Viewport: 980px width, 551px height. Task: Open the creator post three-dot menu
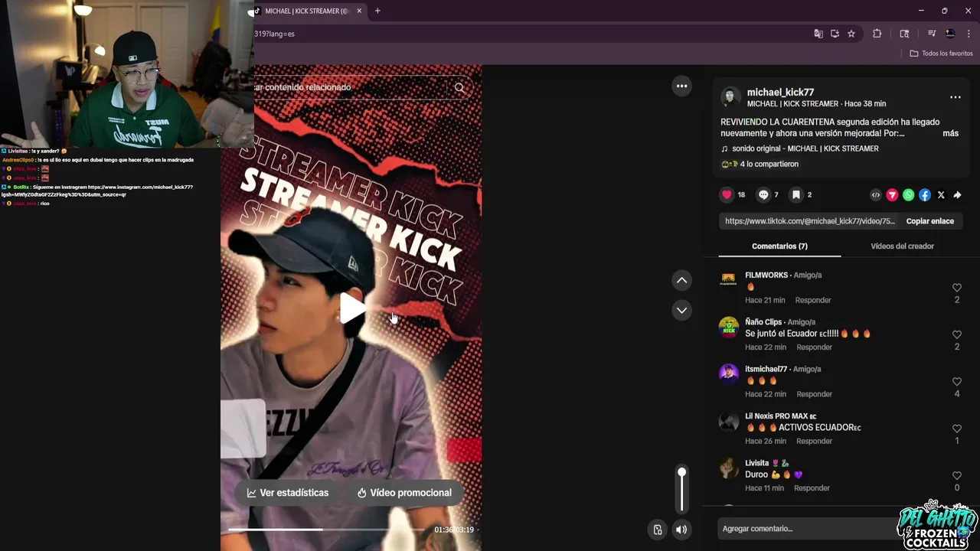pyautogui.click(x=955, y=97)
